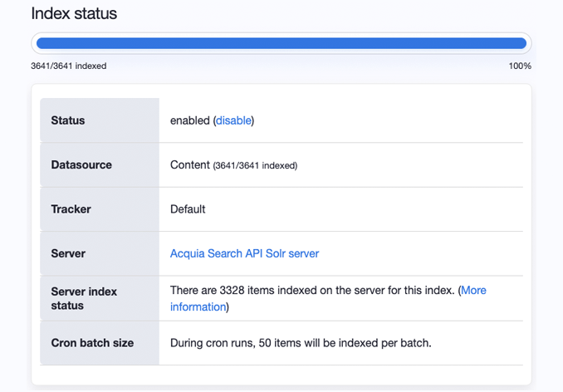Select the Cron batch size row label
Image resolution: width=563 pixels, height=392 pixels.
tap(92, 342)
